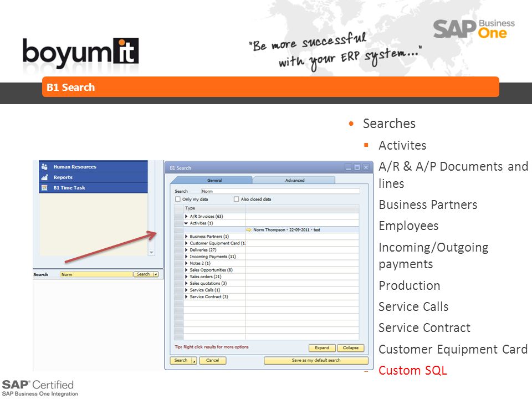This screenshot has height=399, width=532.
Task: Expand the Service Calls (1) row
Action: tap(186, 290)
